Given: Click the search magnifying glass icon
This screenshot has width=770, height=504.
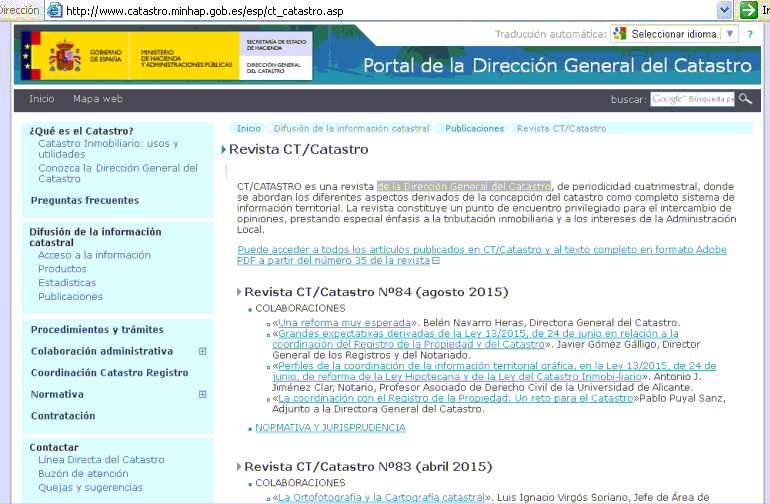Looking at the screenshot, I should 744,99.
